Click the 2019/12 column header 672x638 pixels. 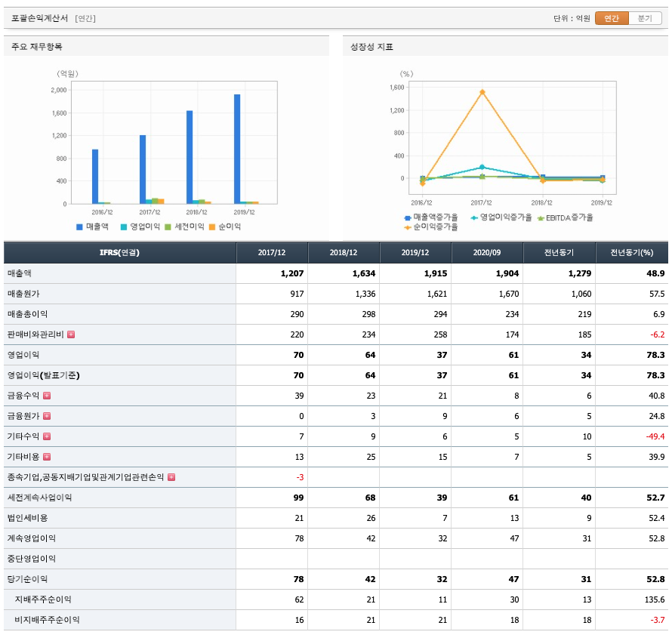(x=415, y=253)
